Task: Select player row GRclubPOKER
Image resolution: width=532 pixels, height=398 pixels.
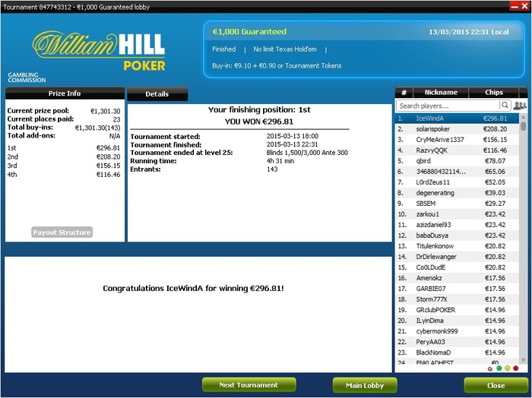Action: pos(457,310)
